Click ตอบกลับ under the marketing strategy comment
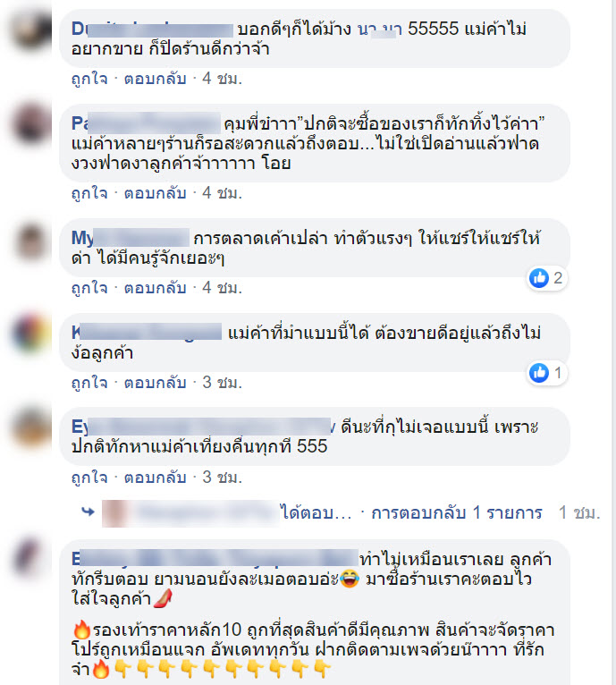 coord(155,288)
